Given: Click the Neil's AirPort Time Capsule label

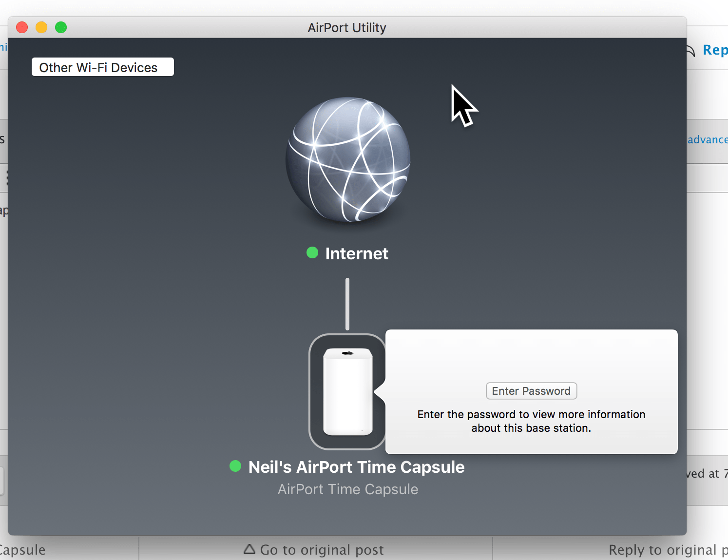Looking at the screenshot, I should (x=356, y=466).
